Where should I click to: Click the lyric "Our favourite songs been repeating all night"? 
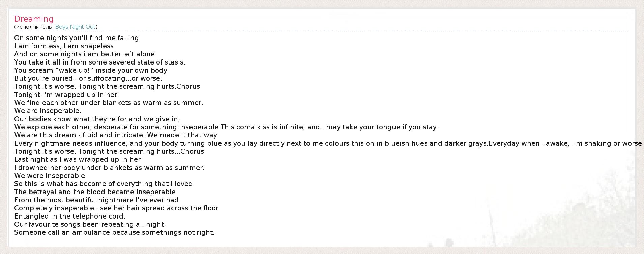point(90,224)
